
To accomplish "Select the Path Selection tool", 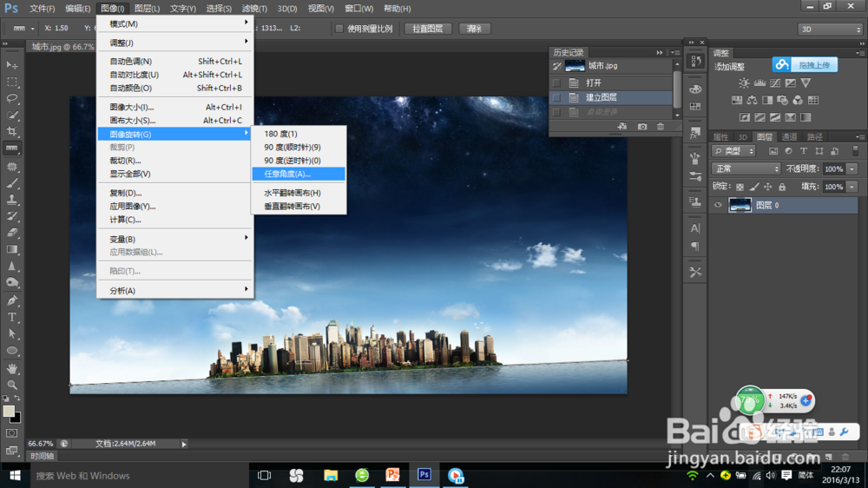I will pyautogui.click(x=11, y=334).
